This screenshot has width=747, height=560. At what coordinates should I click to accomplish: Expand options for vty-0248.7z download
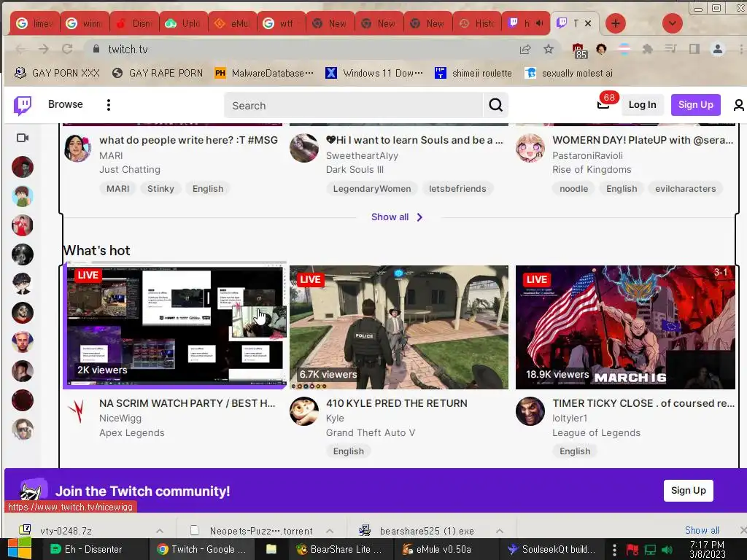[x=160, y=531]
